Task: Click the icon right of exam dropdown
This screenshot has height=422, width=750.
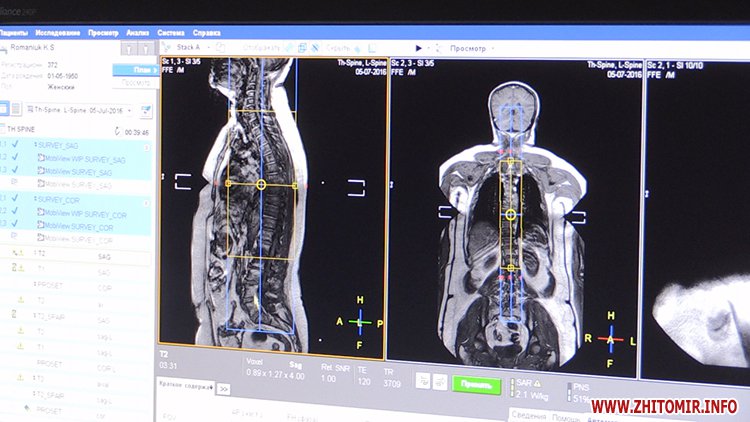Action: pos(146,110)
